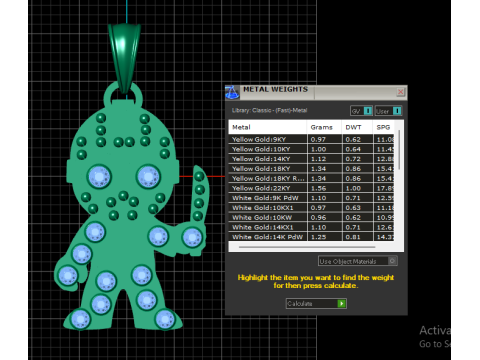Select the left eye gemstone on pendant
This screenshot has width=480, height=360.
click(x=99, y=176)
